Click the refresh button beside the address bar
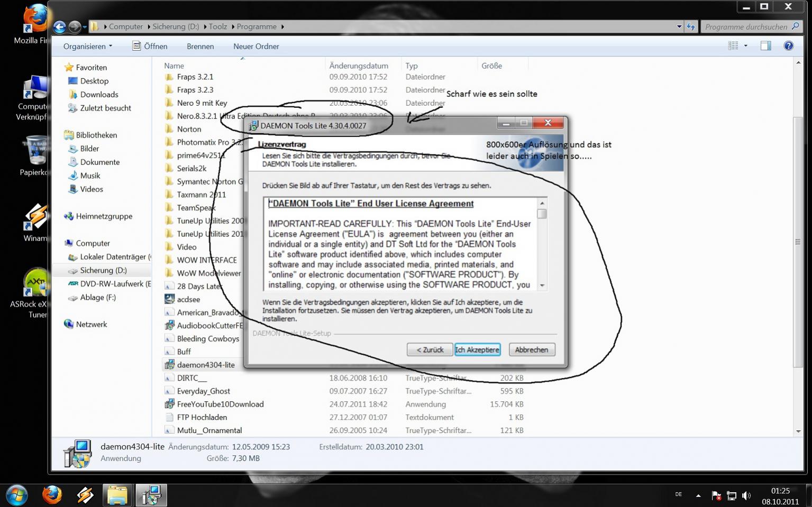812x507 pixels. (x=691, y=26)
